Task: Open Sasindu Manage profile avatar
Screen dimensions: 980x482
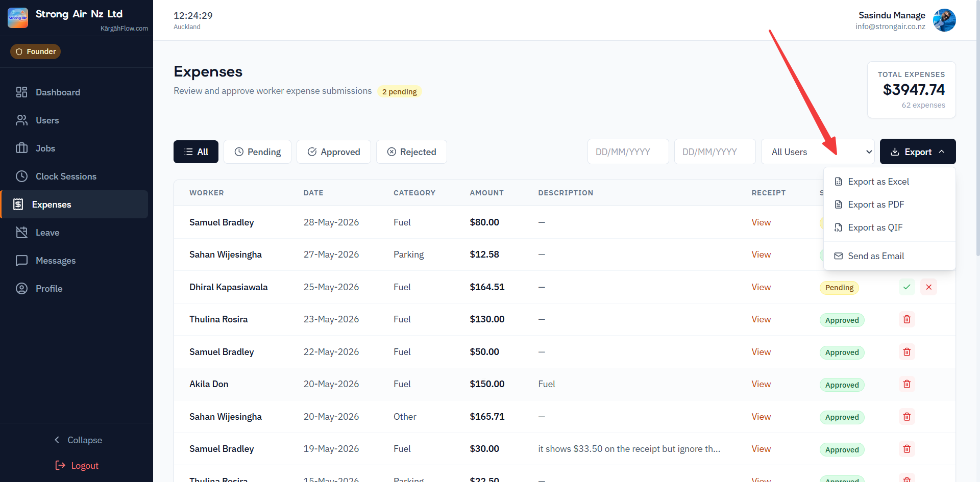Action: pos(944,20)
